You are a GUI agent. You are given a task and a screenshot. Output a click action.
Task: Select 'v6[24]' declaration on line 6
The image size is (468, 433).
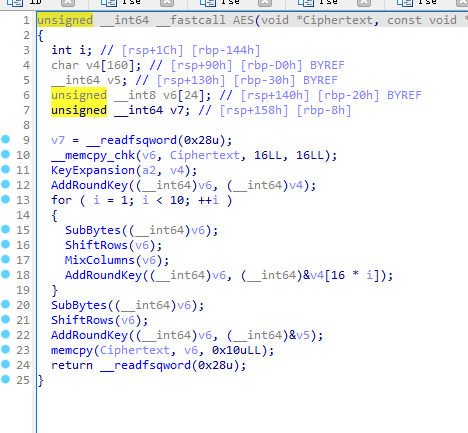[x=184, y=95]
